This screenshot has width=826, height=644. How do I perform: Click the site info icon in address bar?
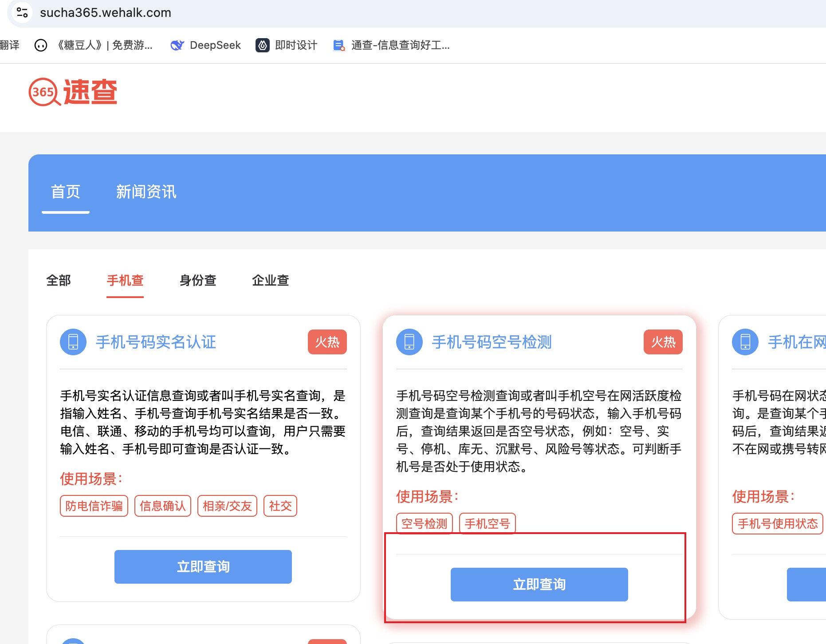click(22, 12)
